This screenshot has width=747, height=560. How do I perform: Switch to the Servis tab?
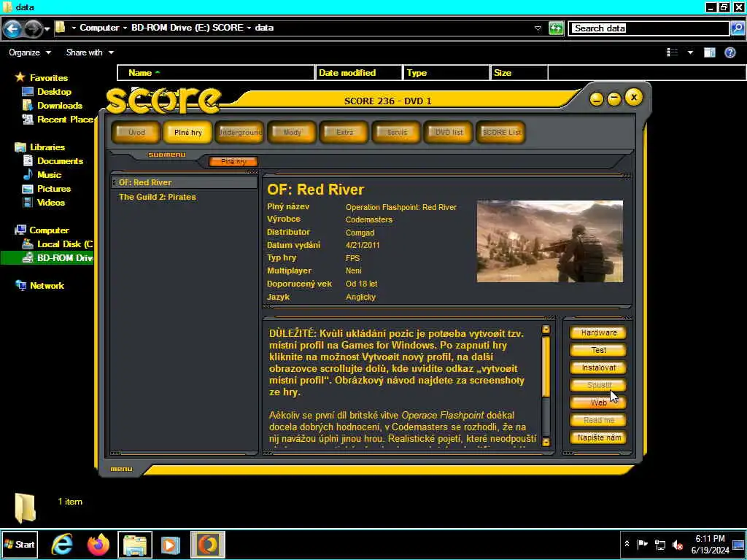[x=397, y=133]
